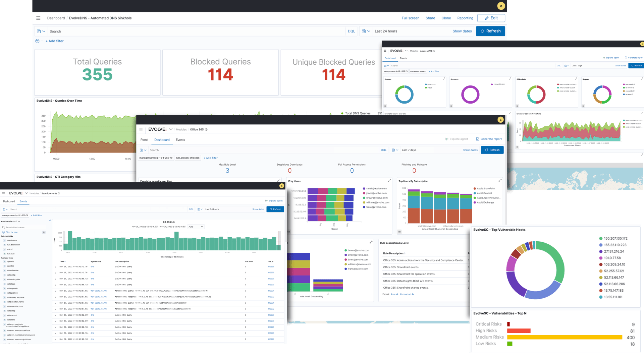644x362 pixels.
Task: Expand the S3 buckets panel to full screen
Action: click(x=576, y=79)
